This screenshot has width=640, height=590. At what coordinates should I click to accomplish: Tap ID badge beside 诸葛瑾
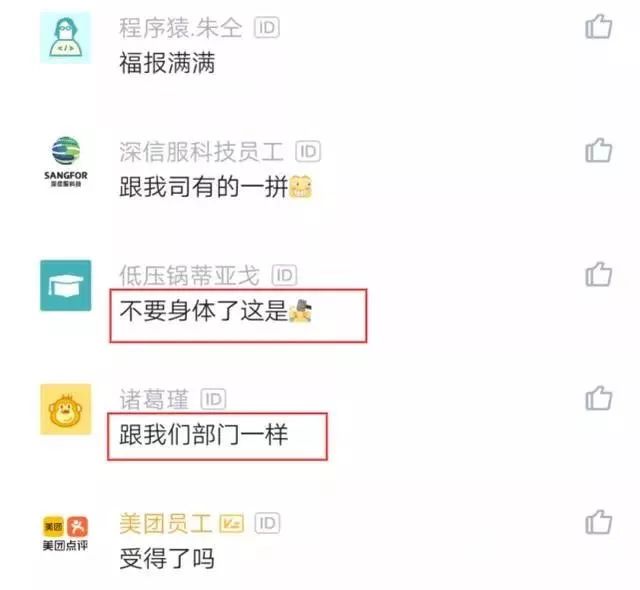coord(213,399)
